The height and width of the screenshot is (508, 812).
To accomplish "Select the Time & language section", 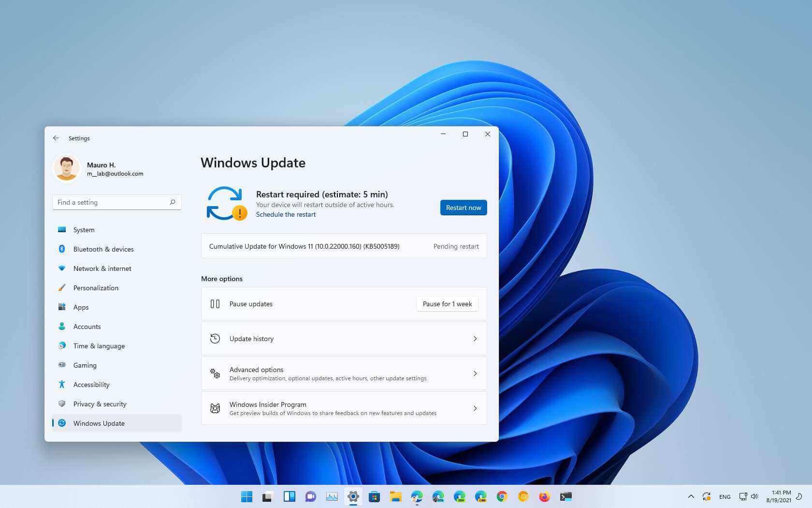I will coord(99,346).
